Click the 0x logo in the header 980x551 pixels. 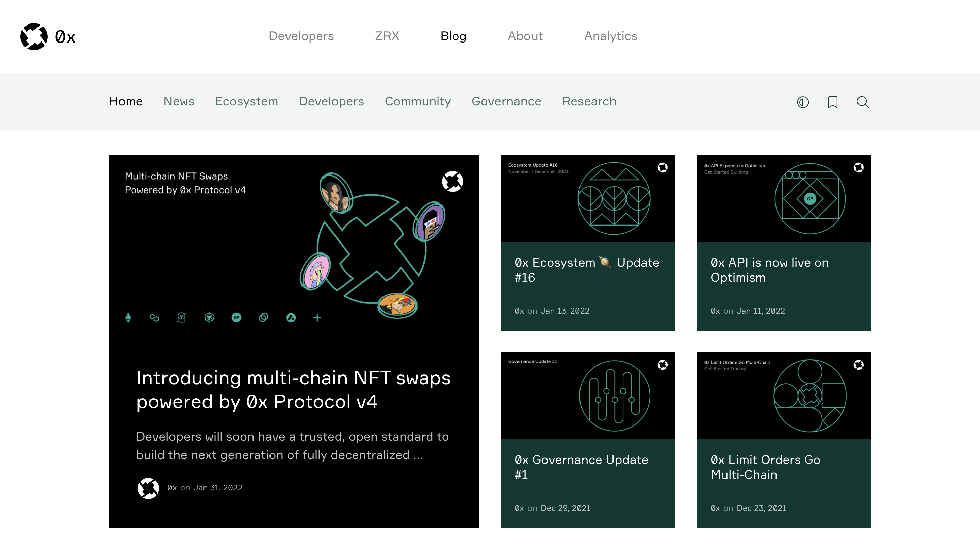coord(48,36)
